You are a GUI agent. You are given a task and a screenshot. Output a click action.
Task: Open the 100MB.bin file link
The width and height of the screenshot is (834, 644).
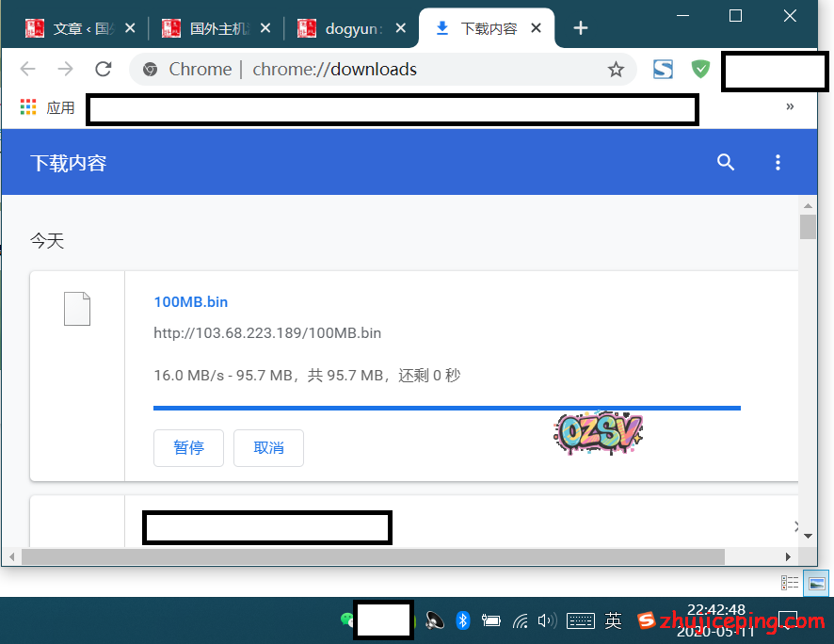tap(191, 302)
